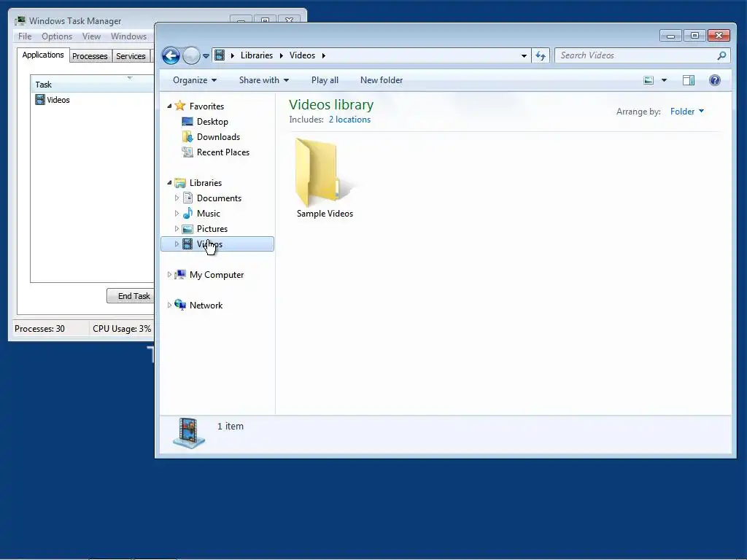Open Desktop in Favorites
This screenshot has height=560, width=747.
coord(212,122)
